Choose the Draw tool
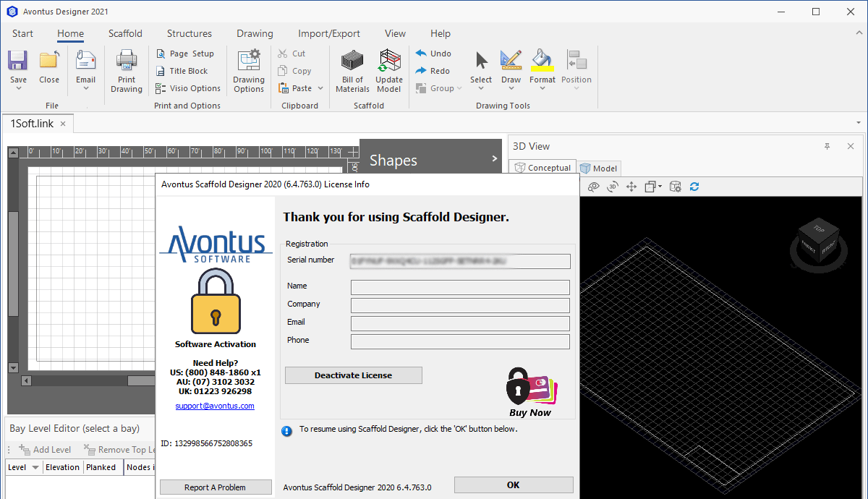 [511, 60]
